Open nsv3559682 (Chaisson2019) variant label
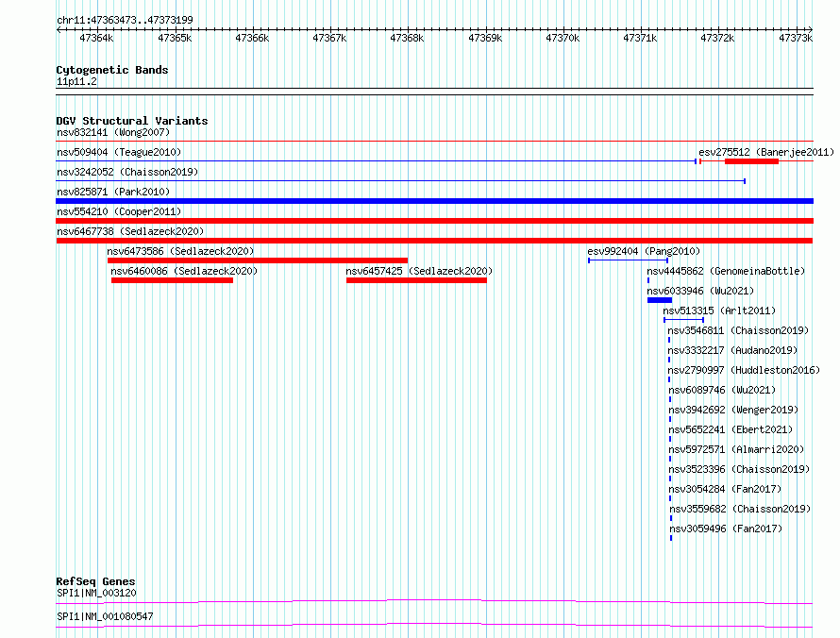 pyautogui.click(x=740, y=509)
